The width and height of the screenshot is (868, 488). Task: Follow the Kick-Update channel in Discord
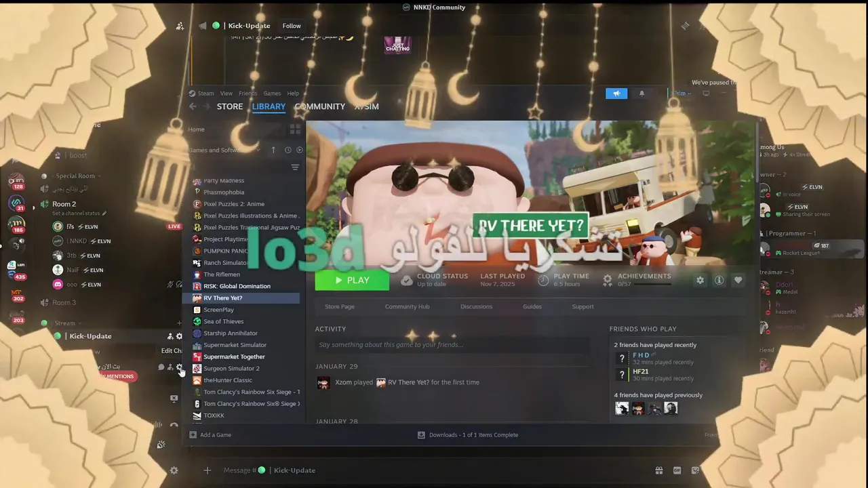(x=292, y=26)
